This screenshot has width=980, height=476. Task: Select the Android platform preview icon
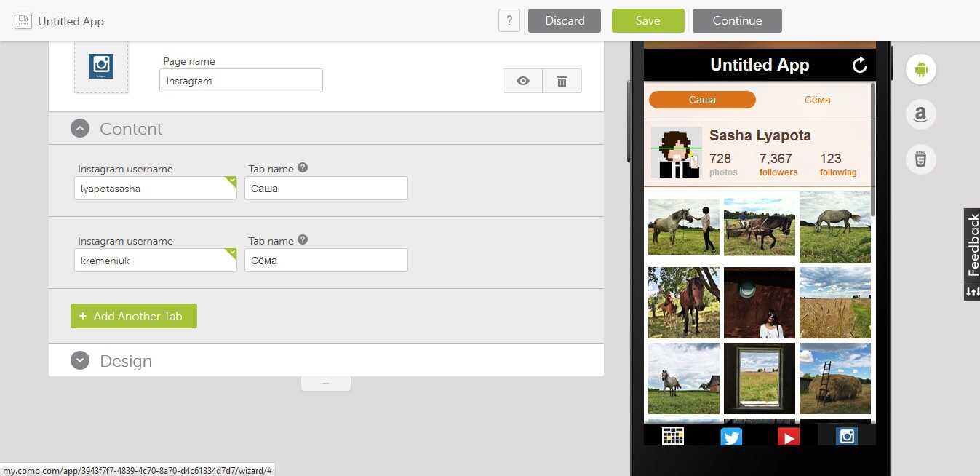tap(920, 70)
